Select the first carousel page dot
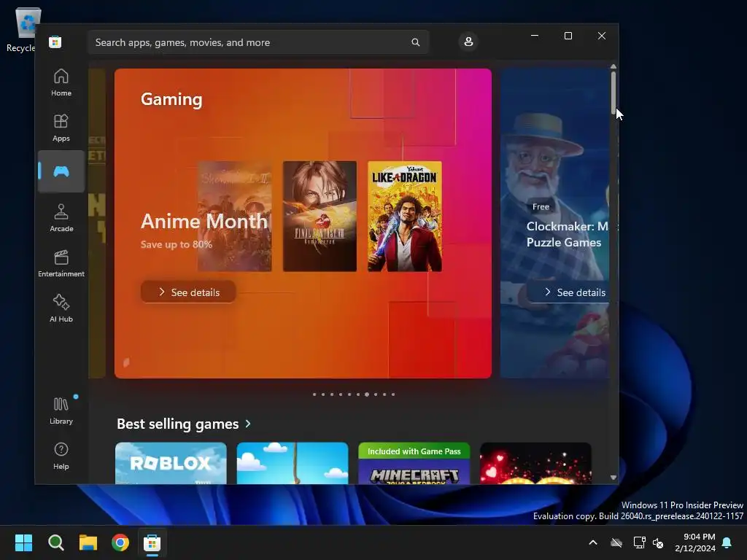Viewport: 747px width, 560px height. tap(314, 394)
